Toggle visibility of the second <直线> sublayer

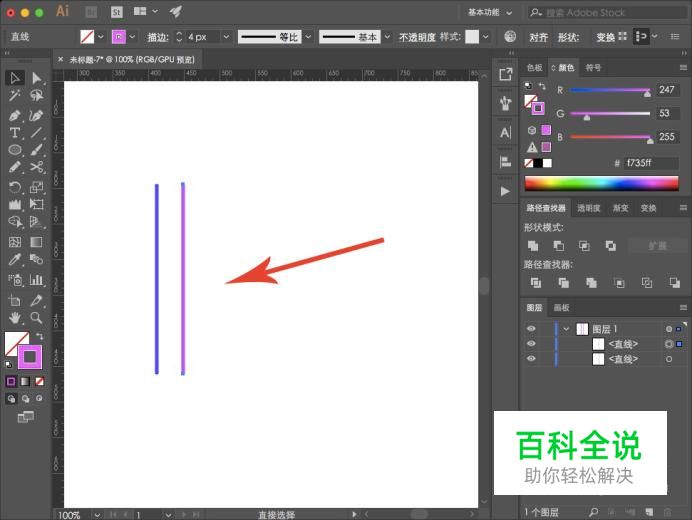point(531,358)
